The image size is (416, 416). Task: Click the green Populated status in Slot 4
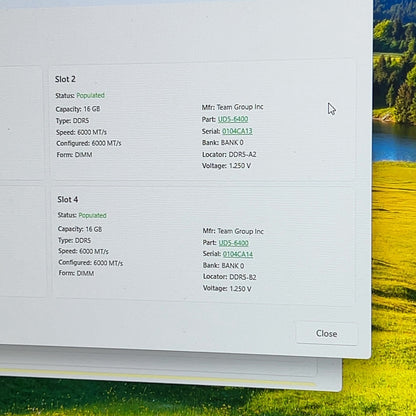(92, 215)
